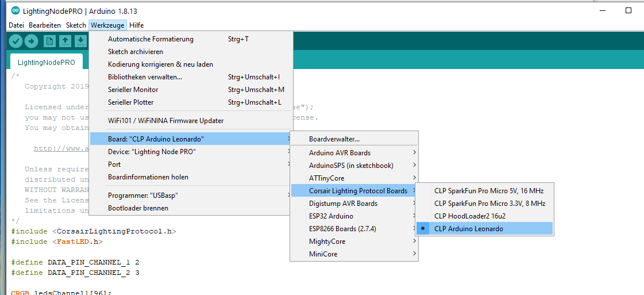Expand Arduino AVR Boards submenu
Viewport: 644px width, 295px height.
354,153
